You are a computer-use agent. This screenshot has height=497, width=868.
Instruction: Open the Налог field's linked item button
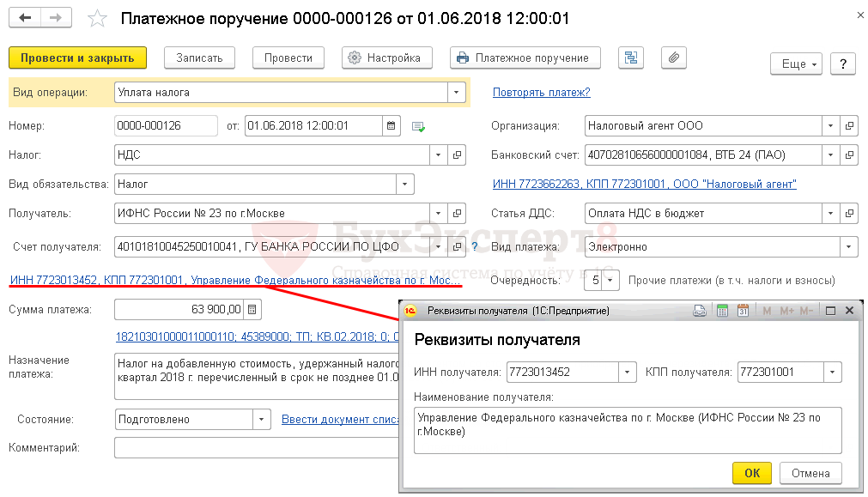click(458, 155)
